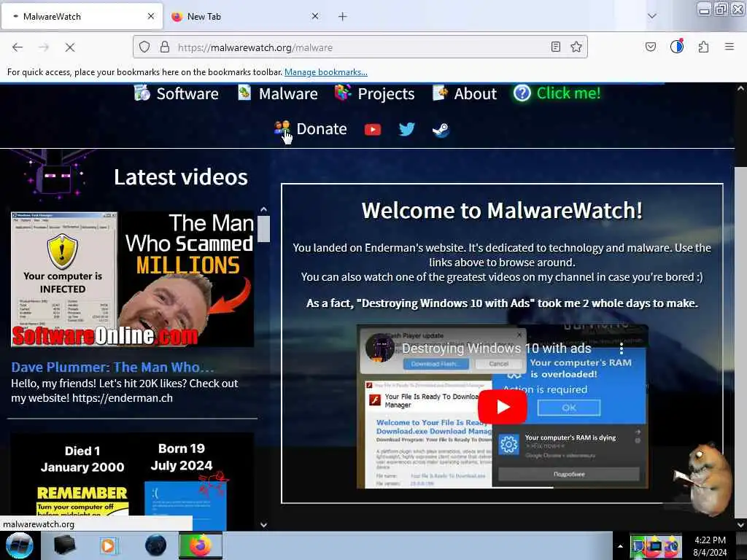Open the Projects nav menu item
The width and height of the screenshot is (747, 560).
click(x=375, y=93)
